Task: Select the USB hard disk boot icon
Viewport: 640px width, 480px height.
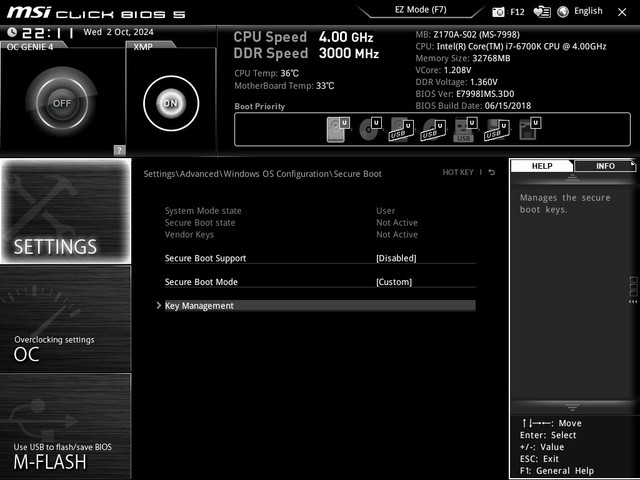Action: [401, 130]
